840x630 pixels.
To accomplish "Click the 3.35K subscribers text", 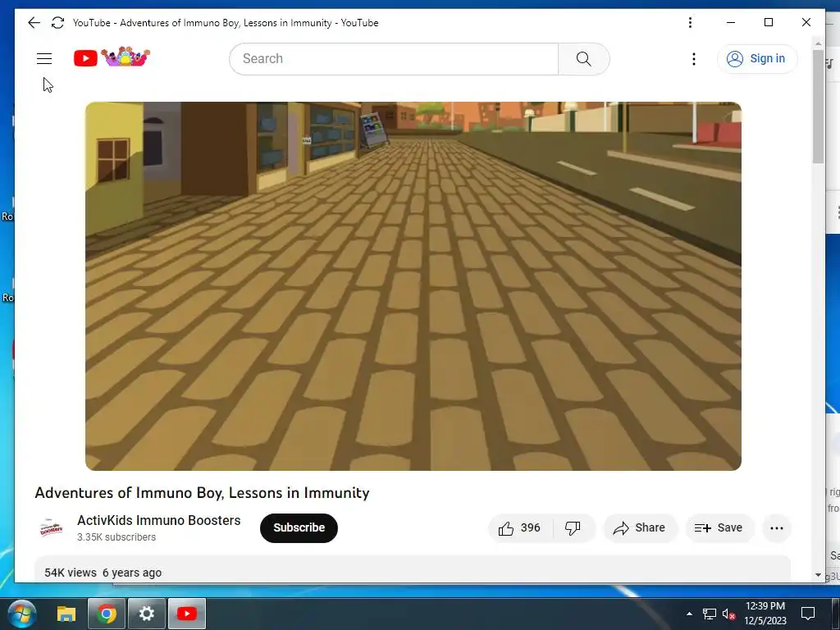I will (116, 537).
